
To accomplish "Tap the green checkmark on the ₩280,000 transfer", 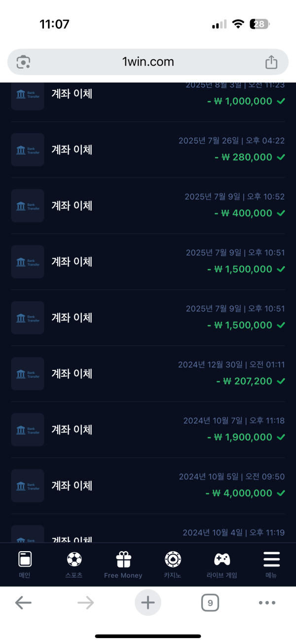I will point(280,157).
